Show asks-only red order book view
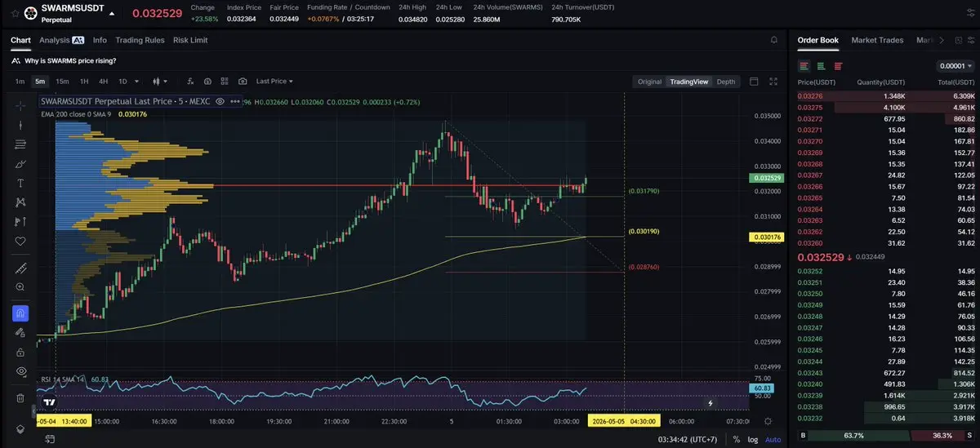The height and width of the screenshot is (448, 980). 838,66
